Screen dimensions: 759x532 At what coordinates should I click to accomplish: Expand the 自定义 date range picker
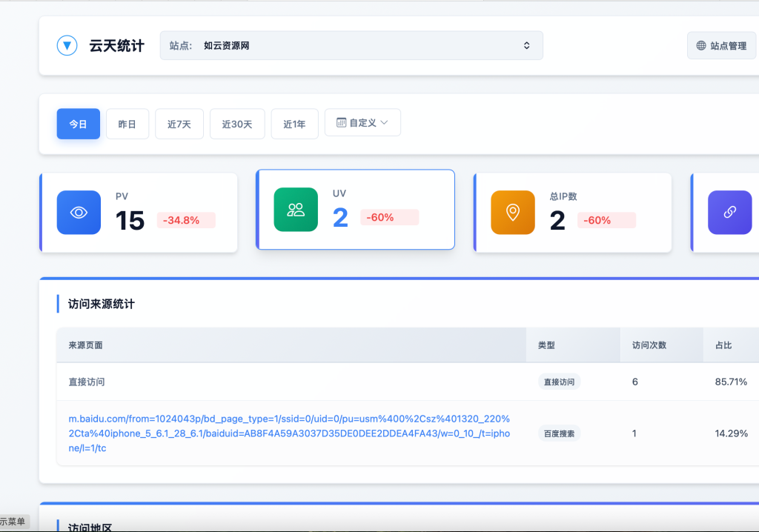click(x=362, y=122)
